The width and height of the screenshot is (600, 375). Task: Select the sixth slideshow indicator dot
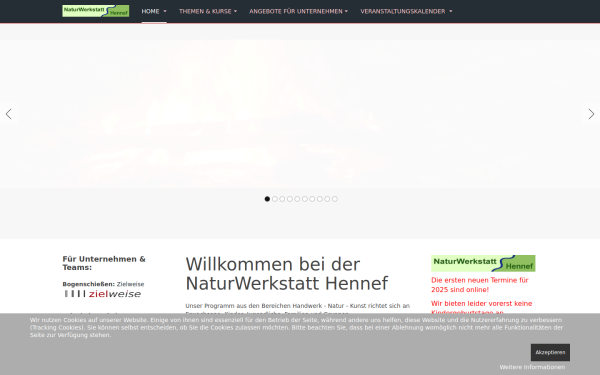[x=305, y=199]
